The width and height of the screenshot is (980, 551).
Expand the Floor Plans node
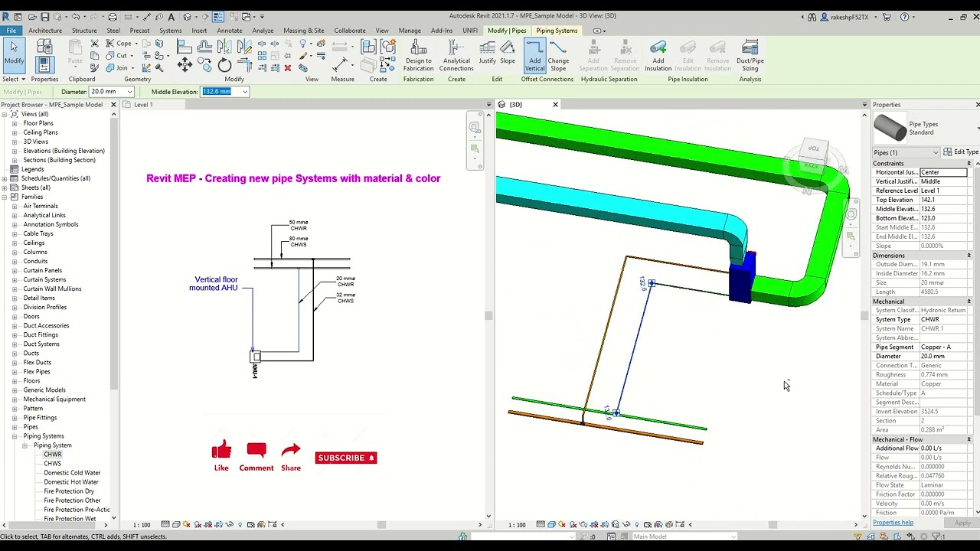pos(15,123)
